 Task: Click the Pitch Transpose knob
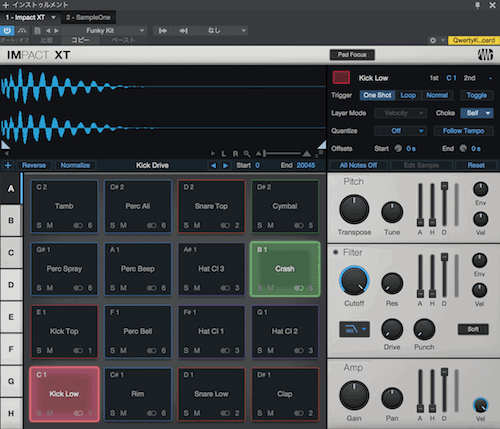[x=354, y=209]
